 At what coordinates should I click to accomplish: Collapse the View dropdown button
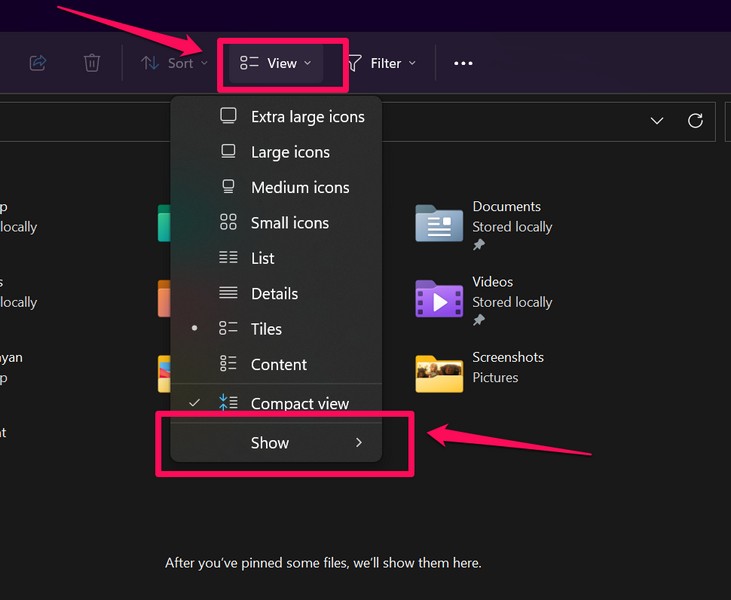tap(277, 63)
